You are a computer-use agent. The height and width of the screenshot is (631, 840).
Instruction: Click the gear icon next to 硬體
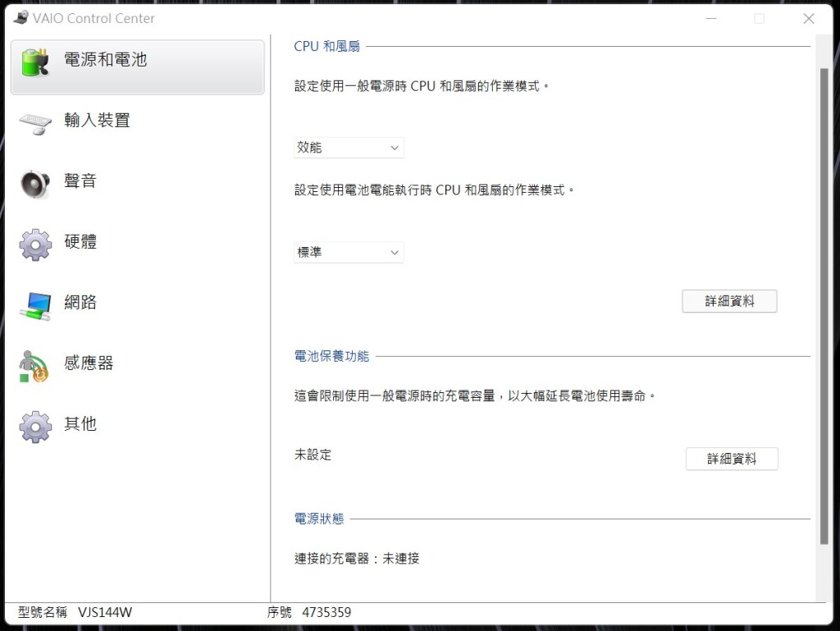coord(35,244)
